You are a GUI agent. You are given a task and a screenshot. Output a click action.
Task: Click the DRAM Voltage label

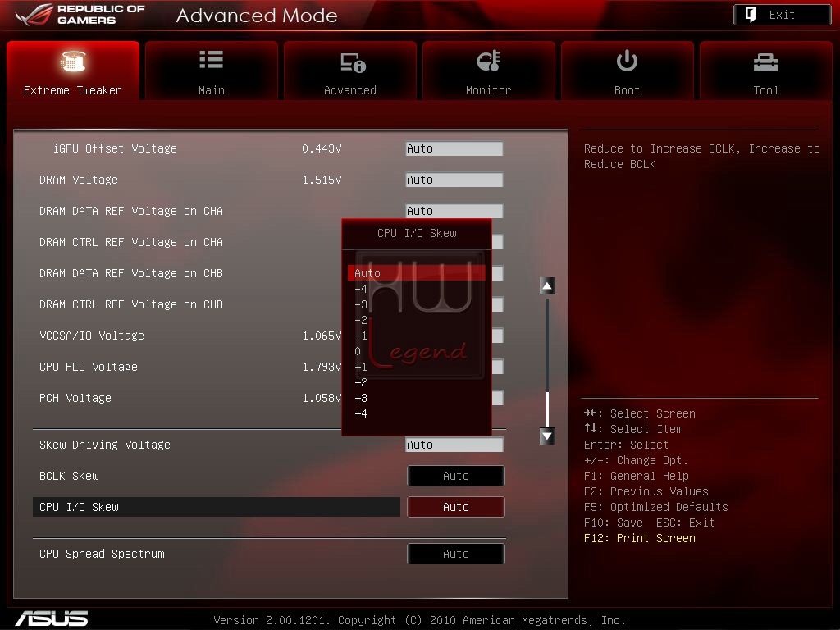pos(79,180)
